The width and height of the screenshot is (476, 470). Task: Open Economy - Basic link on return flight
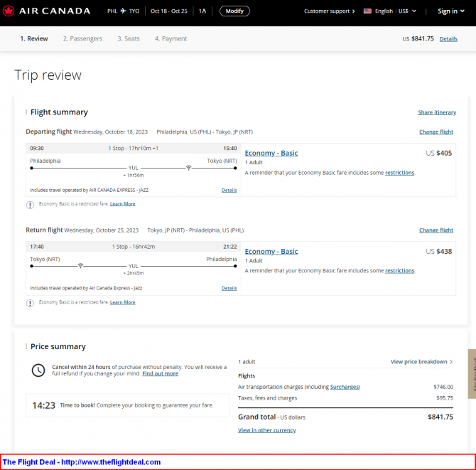pyautogui.click(x=271, y=252)
